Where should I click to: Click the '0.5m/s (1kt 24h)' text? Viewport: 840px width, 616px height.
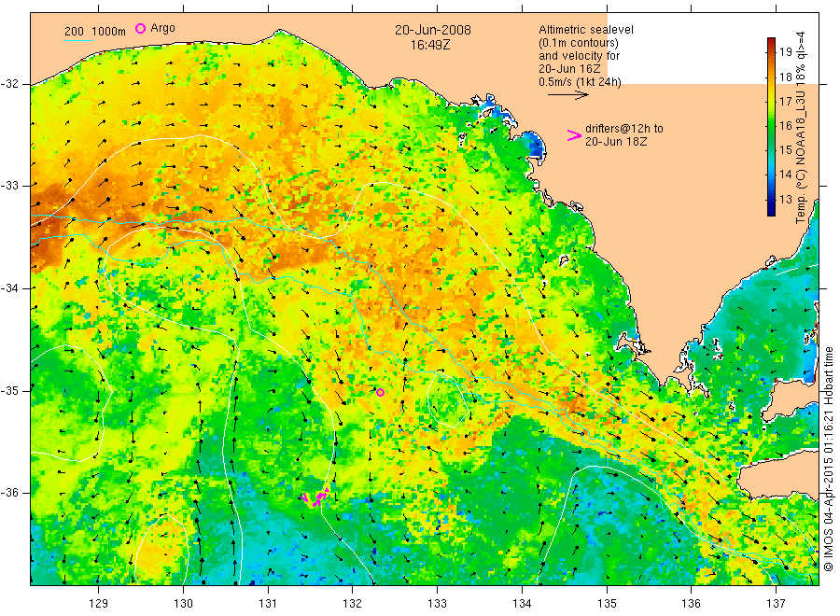pos(581,82)
